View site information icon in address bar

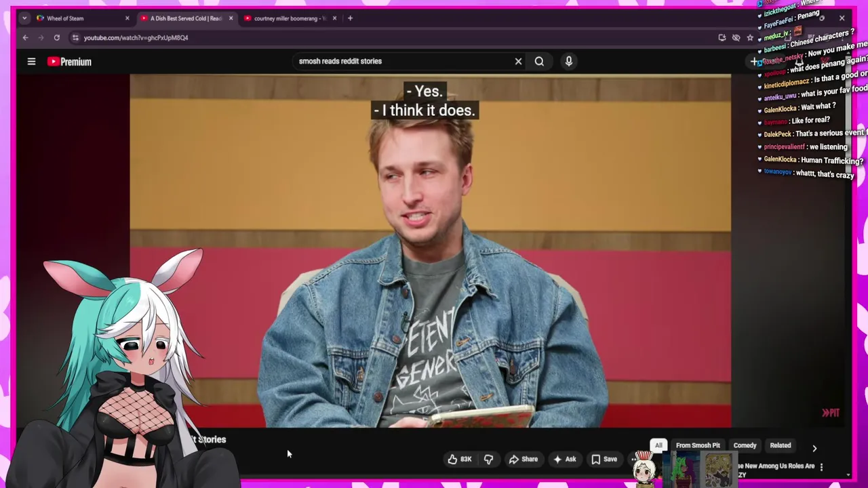75,38
